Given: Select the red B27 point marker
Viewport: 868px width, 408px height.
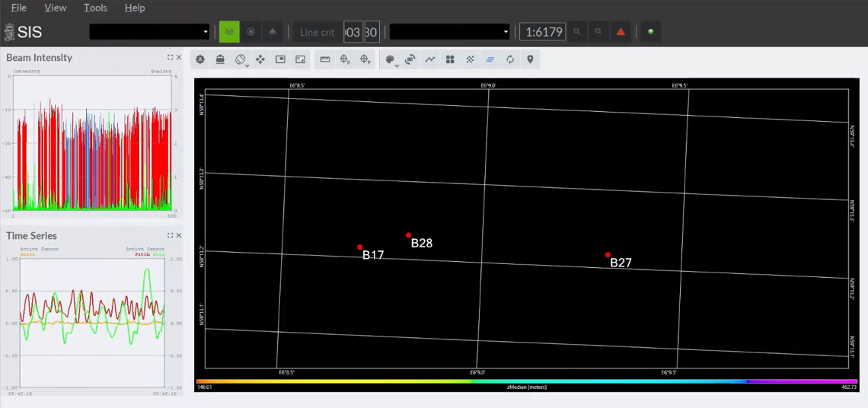Looking at the screenshot, I should (608, 255).
